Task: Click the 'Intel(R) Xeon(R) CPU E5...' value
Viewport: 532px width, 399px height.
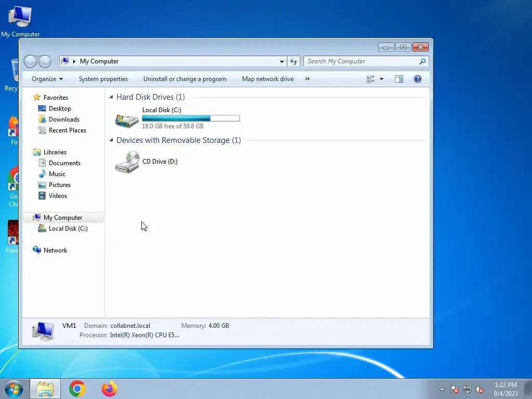Action: pos(144,335)
